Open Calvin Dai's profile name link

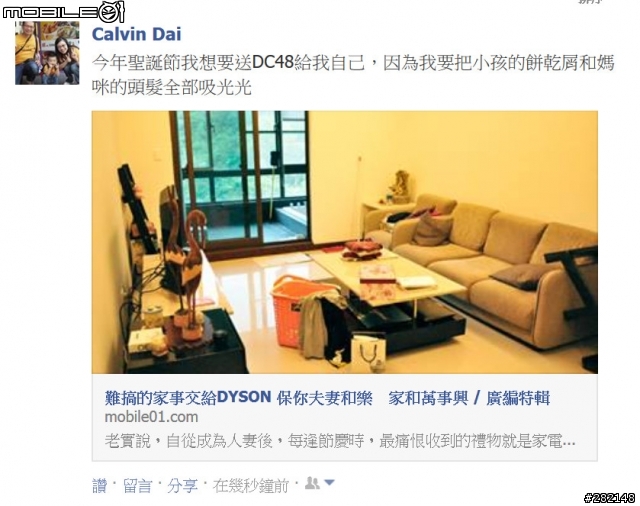(136, 34)
